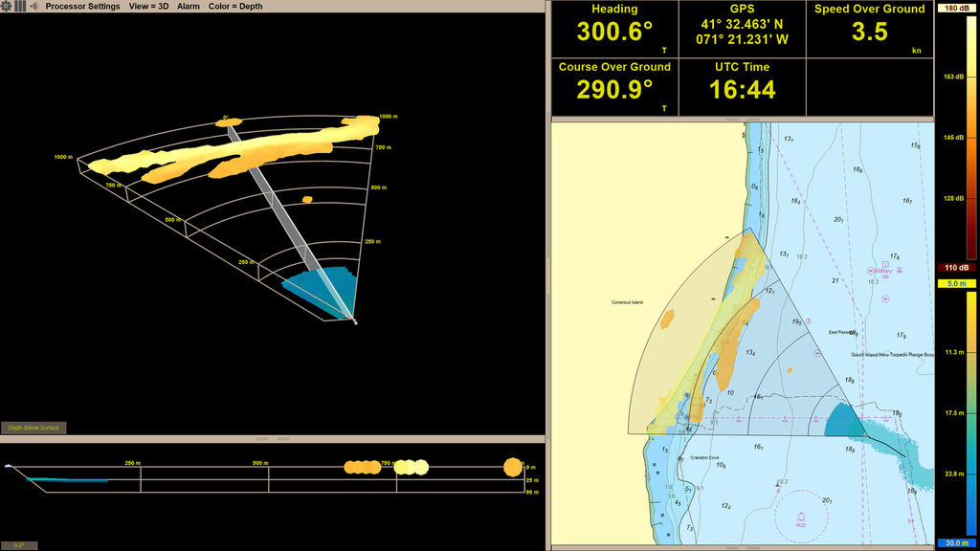Viewport: 980px width, 551px height.
Task: Click the GPS coordinates readout
Action: click(743, 30)
